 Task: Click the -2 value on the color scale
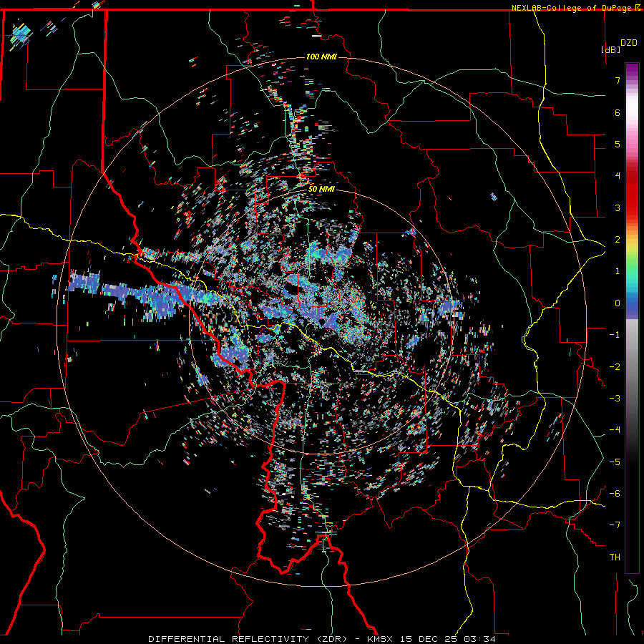pyautogui.click(x=615, y=366)
